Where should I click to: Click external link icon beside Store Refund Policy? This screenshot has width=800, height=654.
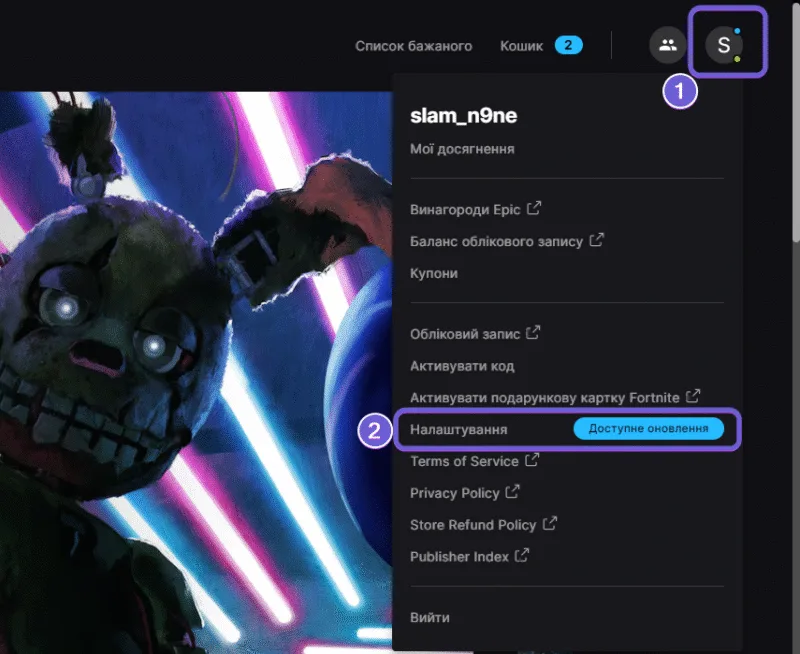pos(549,523)
